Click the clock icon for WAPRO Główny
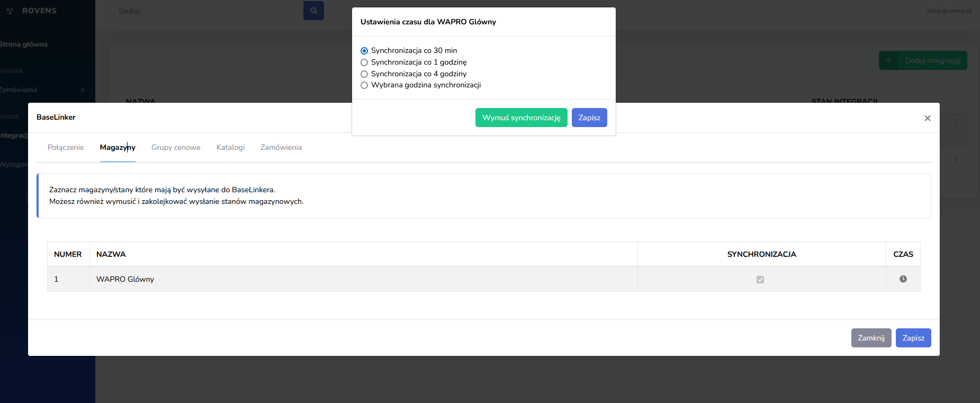 [x=903, y=279]
